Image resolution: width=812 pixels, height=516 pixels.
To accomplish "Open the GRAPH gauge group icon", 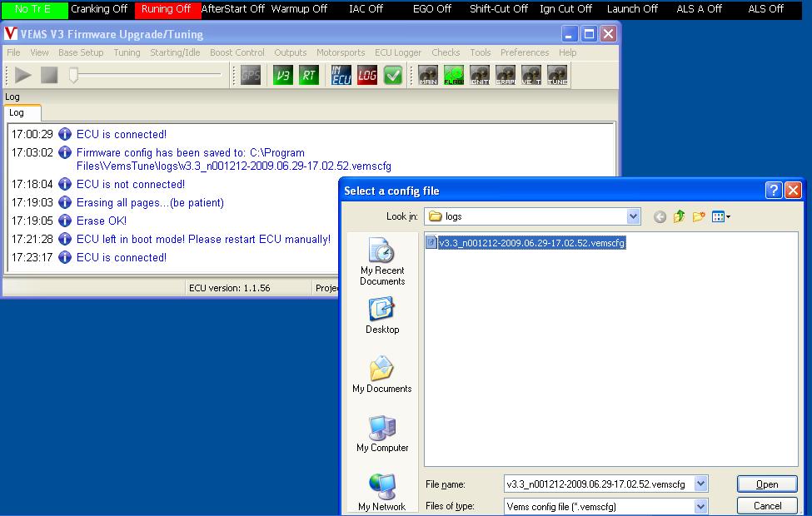I will pyautogui.click(x=506, y=76).
